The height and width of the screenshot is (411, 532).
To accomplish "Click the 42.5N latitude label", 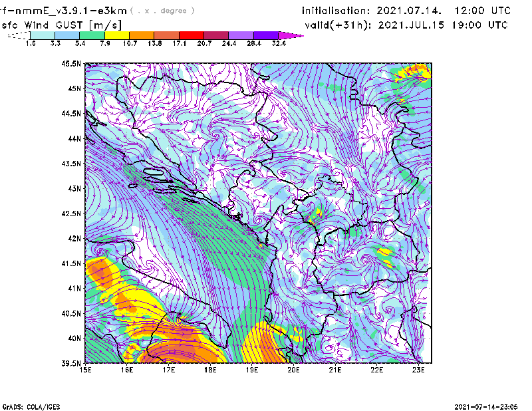I will coord(71,213).
